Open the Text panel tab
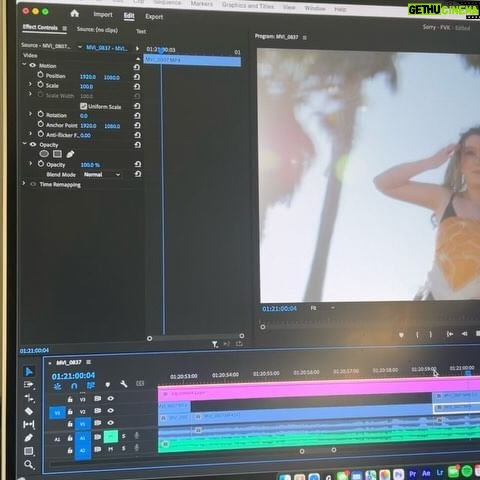The image size is (480, 480). [x=141, y=31]
